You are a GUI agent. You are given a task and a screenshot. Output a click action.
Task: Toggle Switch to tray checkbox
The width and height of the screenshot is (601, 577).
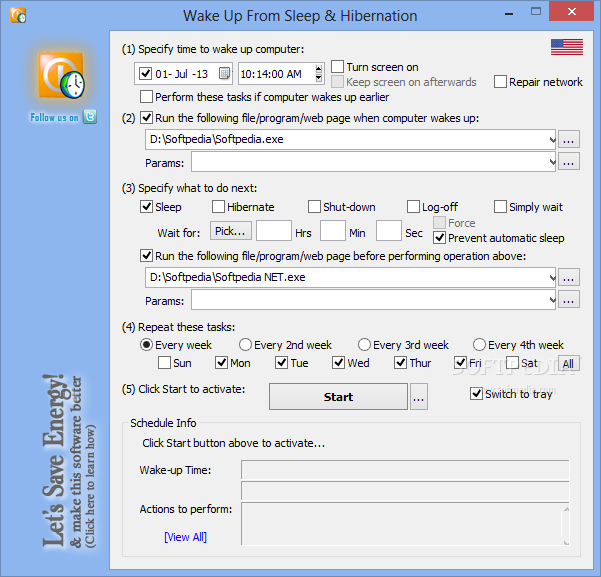pos(476,393)
